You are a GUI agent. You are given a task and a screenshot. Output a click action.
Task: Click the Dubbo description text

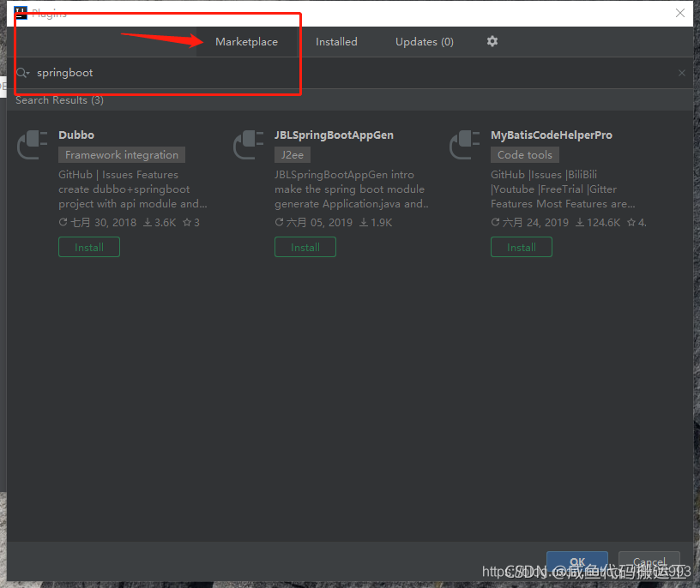click(133, 189)
